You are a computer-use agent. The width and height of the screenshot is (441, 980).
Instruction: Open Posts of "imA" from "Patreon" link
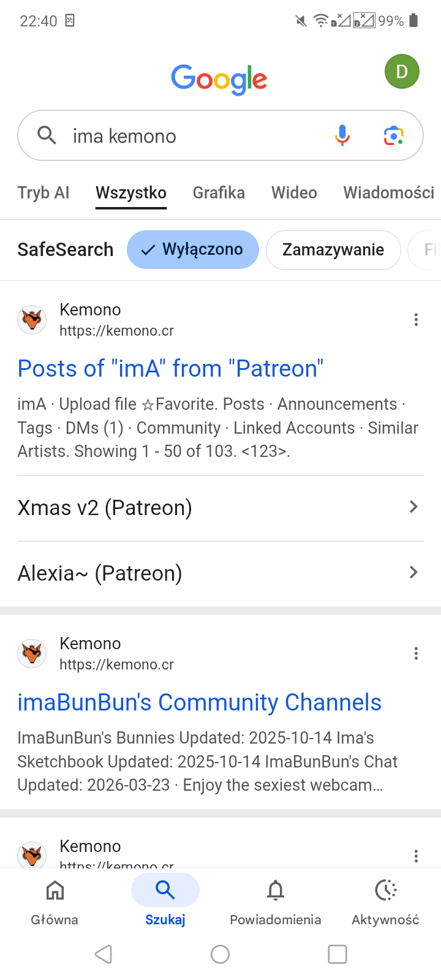point(170,369)
